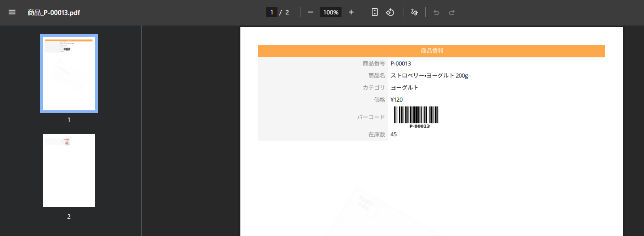Click the orange 商品情報 header bar

431,51
